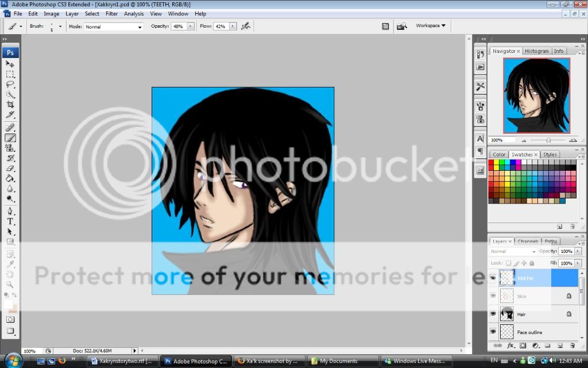
Task: Open the brush Mode dropdown
Action: [x=114, y=26]
